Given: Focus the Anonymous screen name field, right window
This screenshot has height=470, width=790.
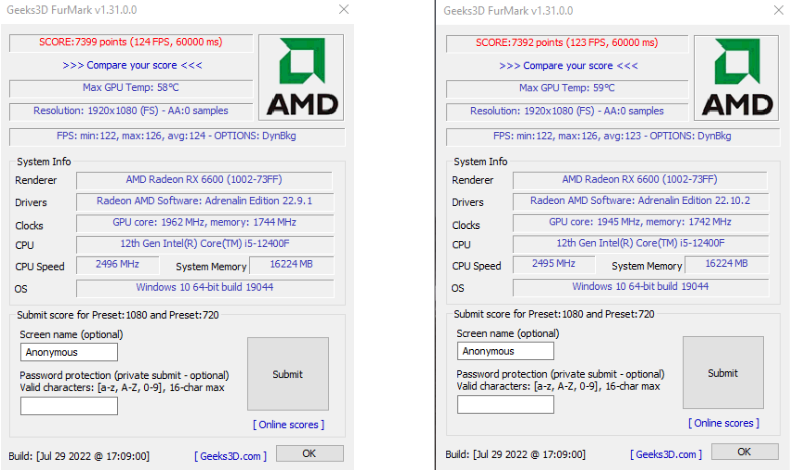Looking at the screenshot, I should click(x=505, y=351).
